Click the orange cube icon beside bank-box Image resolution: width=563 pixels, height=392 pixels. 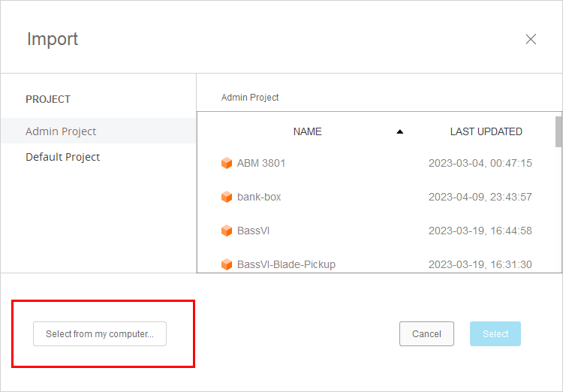(x=227, y=197)
